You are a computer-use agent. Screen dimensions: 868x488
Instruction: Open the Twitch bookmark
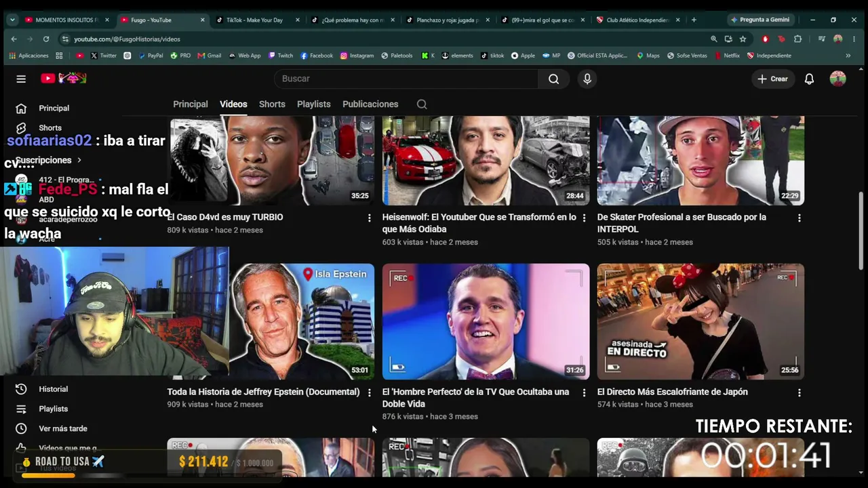(x=281, y=56)
